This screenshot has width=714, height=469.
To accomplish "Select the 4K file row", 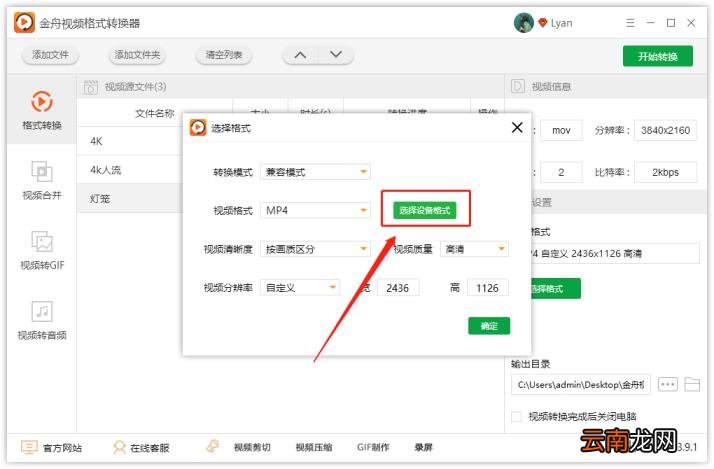I will (130, 141).
